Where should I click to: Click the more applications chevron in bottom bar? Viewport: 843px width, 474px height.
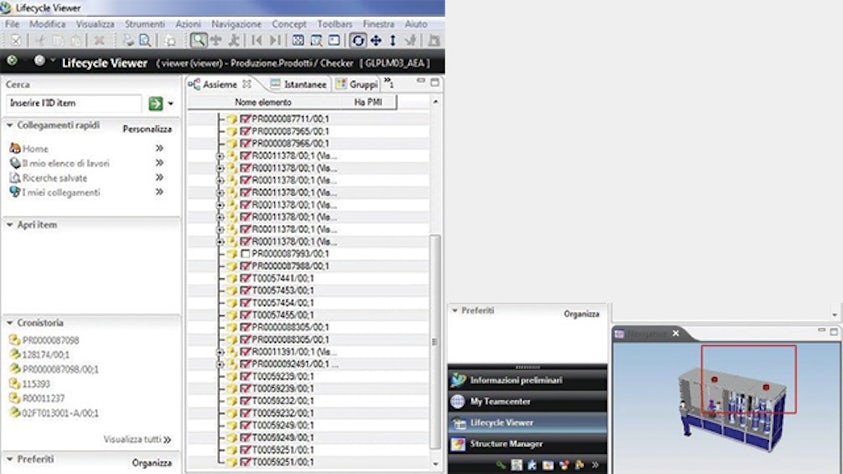[x=595, y=465]
